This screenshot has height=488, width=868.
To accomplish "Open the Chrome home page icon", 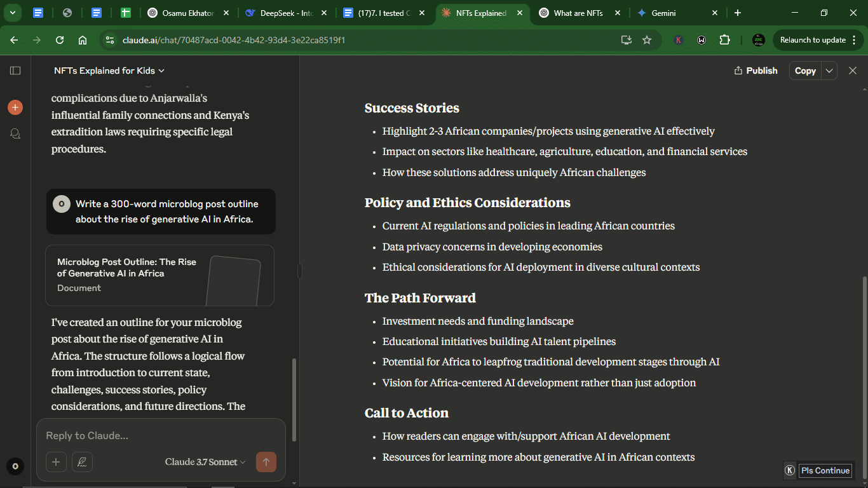I will point(83,40).
